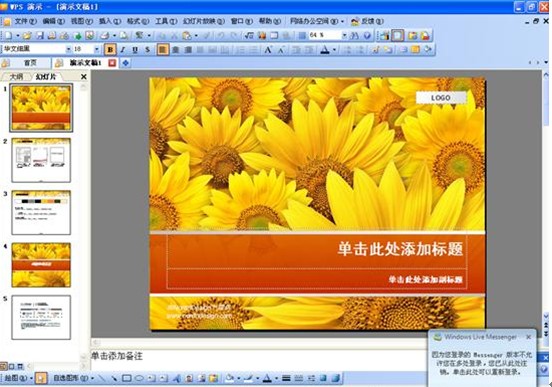Open an existing file with folder icon

[27, 35]
